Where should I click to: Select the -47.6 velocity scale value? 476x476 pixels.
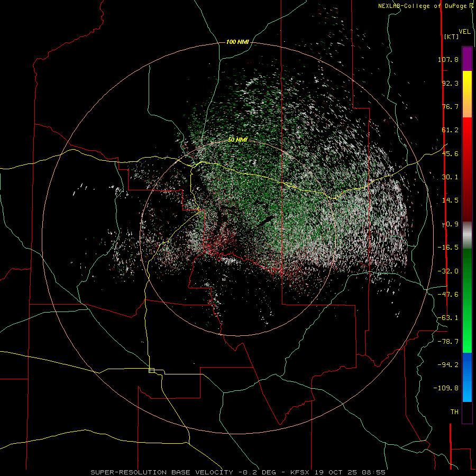tap(448, 295)
